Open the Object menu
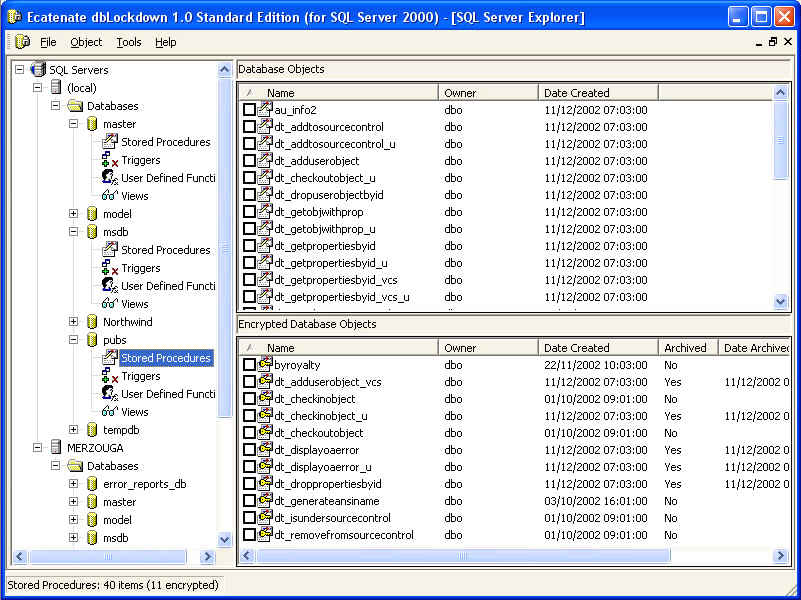Screen dimensions: 801x600 click(x=86, y=42)
